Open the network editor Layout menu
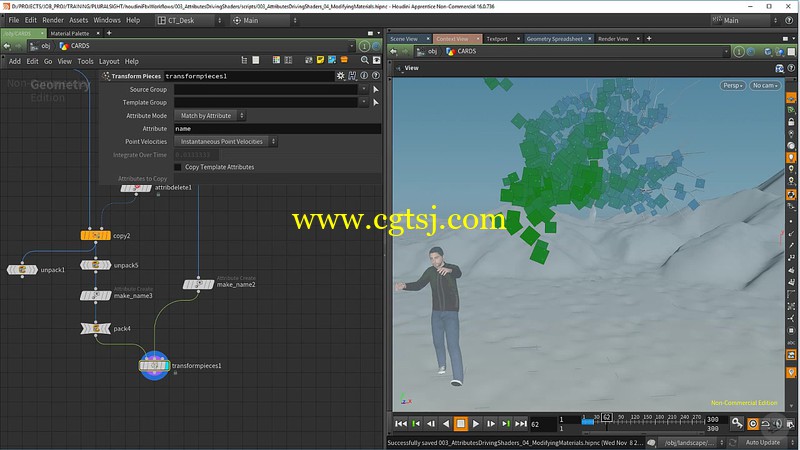Screen dimensions: 800x450 [x=109, y=61]
